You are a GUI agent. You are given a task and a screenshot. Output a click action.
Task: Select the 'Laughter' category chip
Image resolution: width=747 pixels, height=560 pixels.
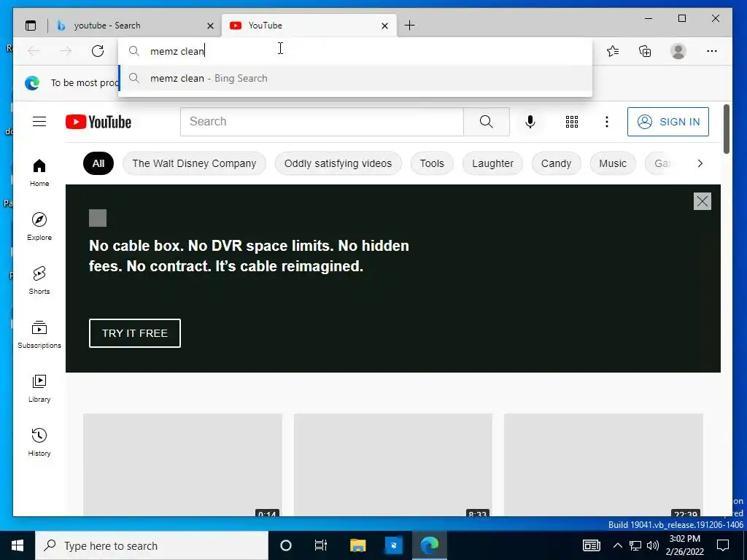point(492,163)
